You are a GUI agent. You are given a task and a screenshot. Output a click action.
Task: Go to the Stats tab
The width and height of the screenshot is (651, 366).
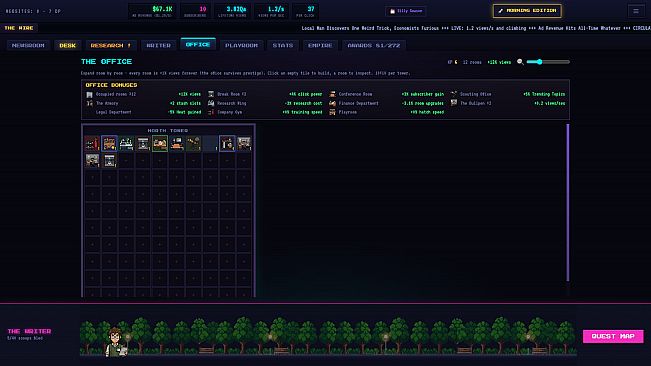[283, 45]
